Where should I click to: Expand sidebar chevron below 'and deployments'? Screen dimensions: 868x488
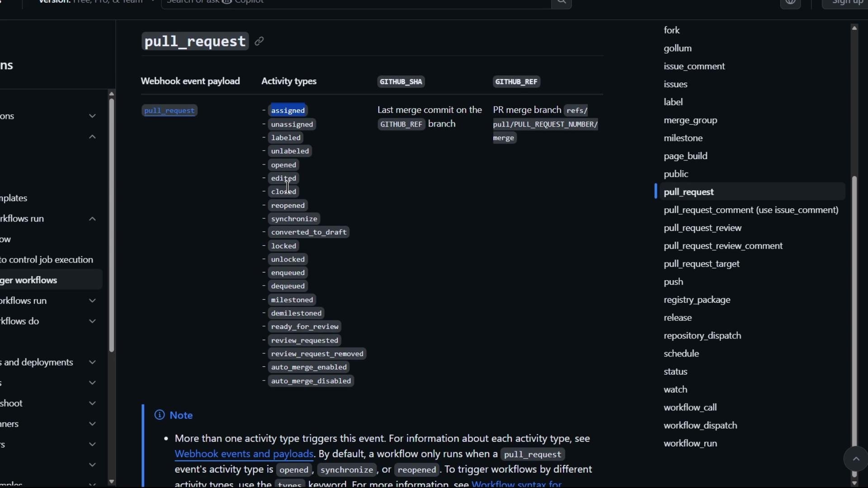[92, 383]
